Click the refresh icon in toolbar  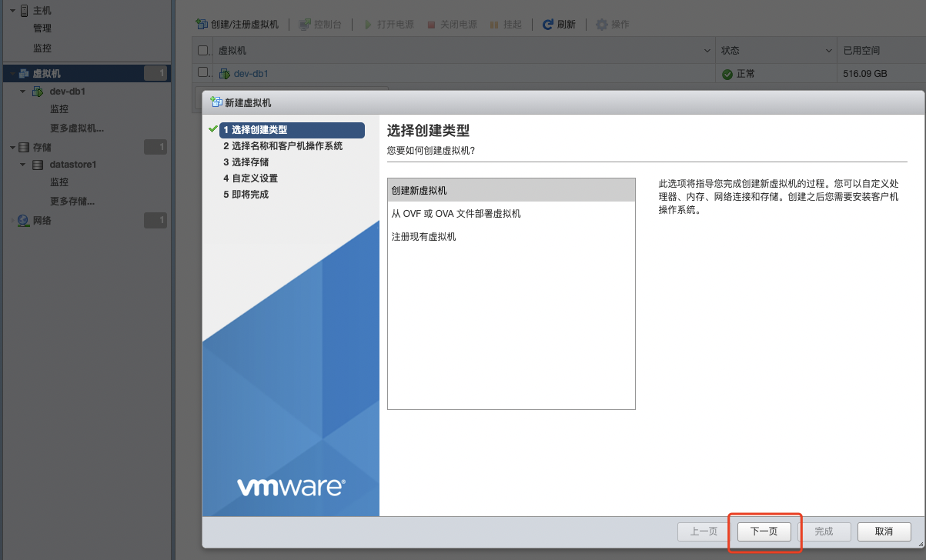click(548, 25)
